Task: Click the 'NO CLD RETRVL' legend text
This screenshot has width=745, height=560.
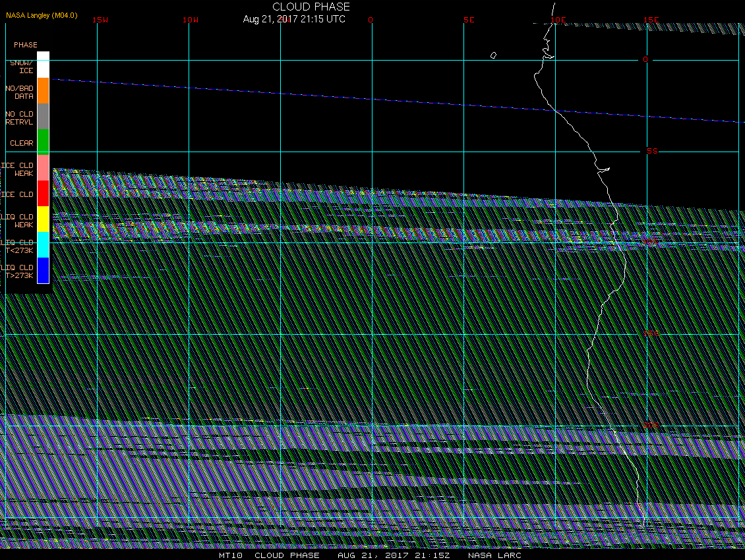Action: coord(20,118)
